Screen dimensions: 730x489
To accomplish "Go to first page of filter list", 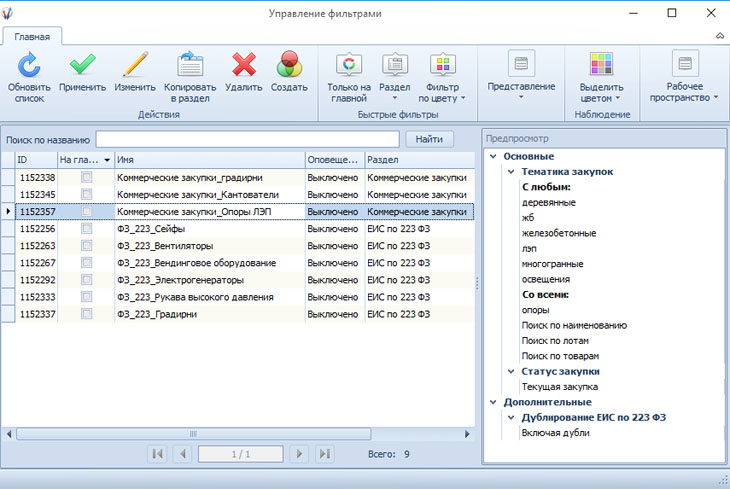I will click(157, 454).
